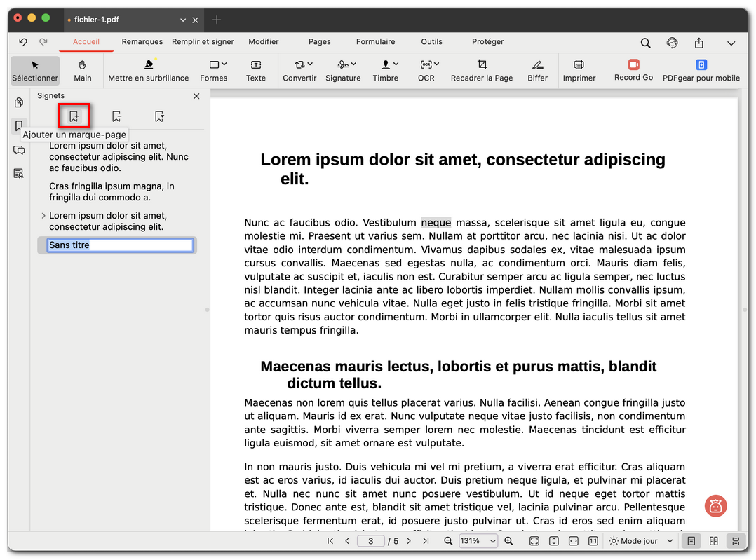Open the Recadrer la Page tool

point(482,70)
